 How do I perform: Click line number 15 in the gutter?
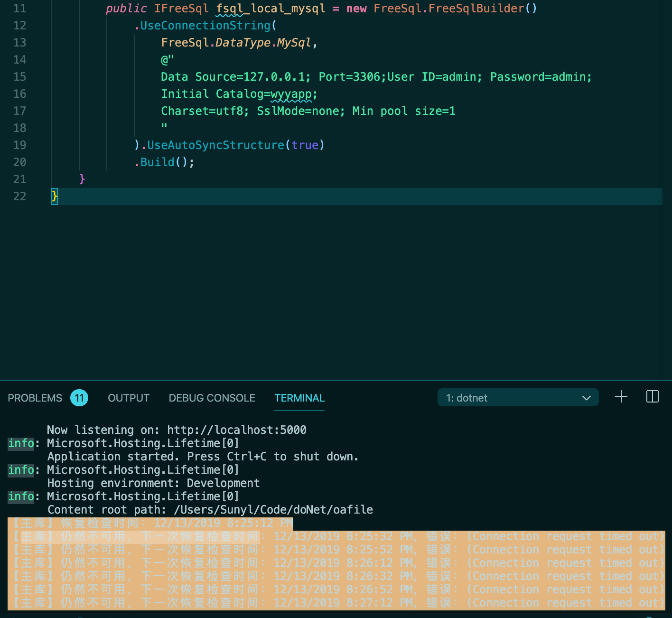pyautogui.click(x=19, y=77)
